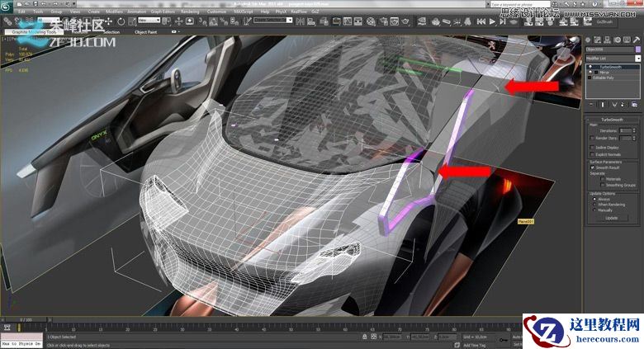This screenshot has height=349, width=644.
Task: Check the Smoothing Groups checkbox
Action: (603, 185)
